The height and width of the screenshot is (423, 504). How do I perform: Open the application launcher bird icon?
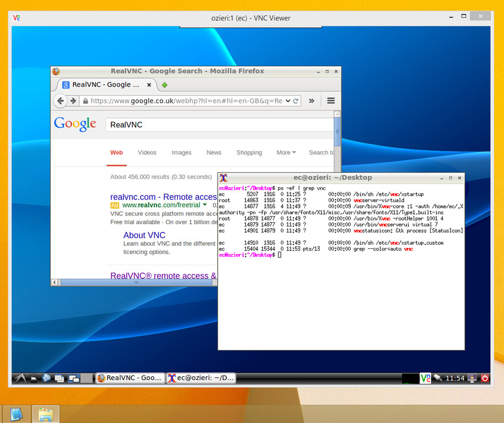[x=20, y=378]
